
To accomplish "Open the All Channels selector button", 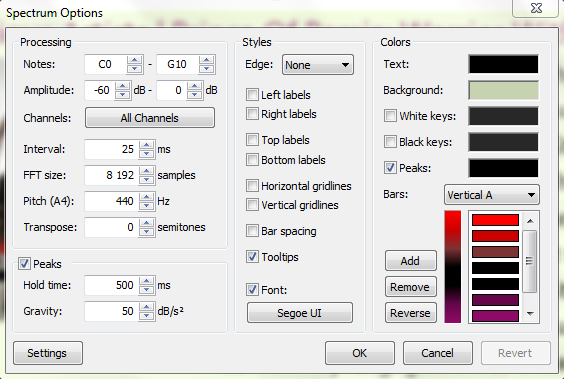I will tap(150, 118).
